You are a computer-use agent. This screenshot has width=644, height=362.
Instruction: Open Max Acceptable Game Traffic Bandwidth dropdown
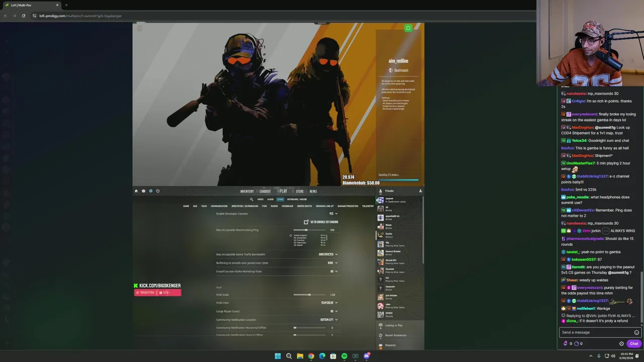328,254
